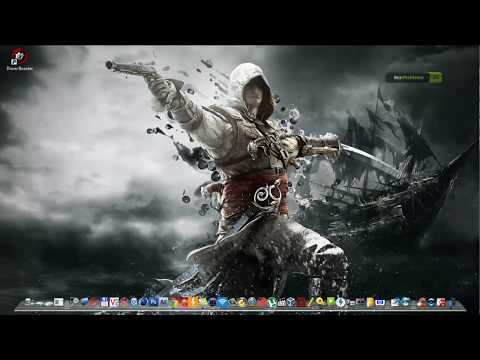Open the blue-gray globe icon left of uTorrent

coord(252,301)
